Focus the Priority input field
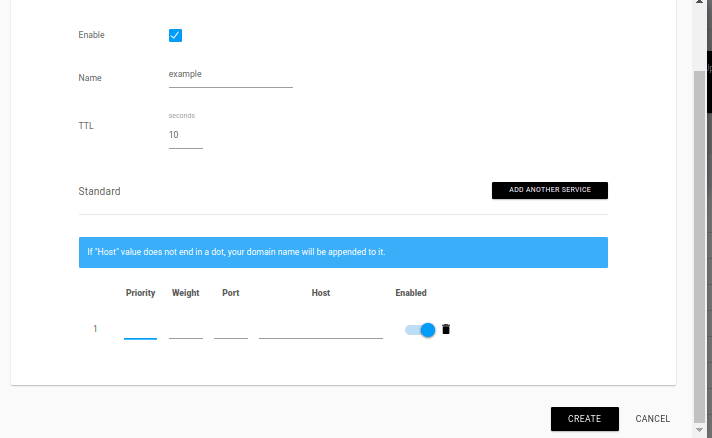This screenshot has height=438, width=712. pyautogui.click(x=140, y=330)
